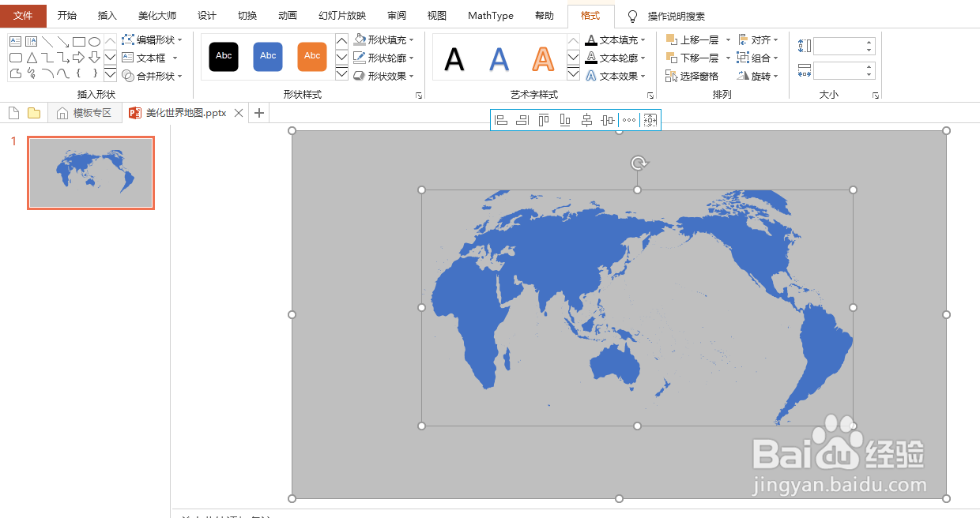Select the elbow connector shape

47,58
